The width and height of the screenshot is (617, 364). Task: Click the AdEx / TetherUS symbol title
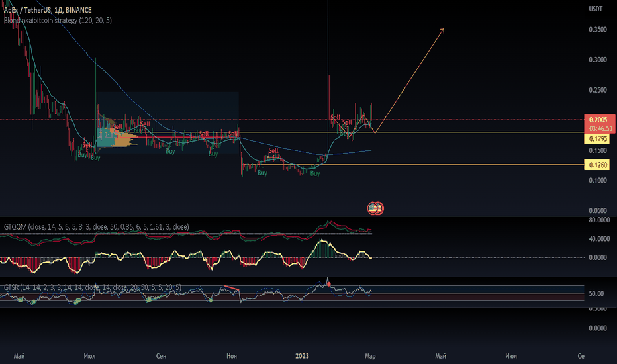tap(48, 10)
